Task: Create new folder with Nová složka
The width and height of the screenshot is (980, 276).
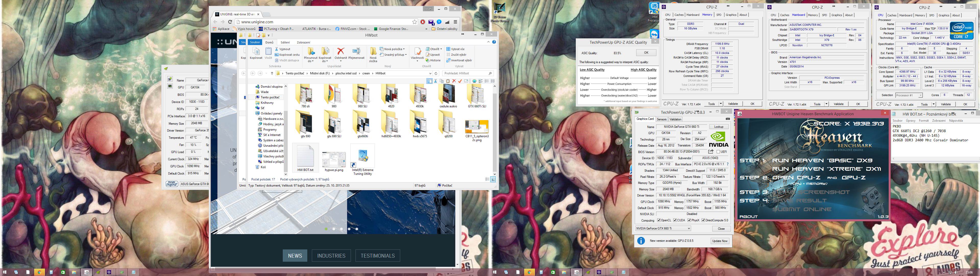Action: click(x=373, y=54)
